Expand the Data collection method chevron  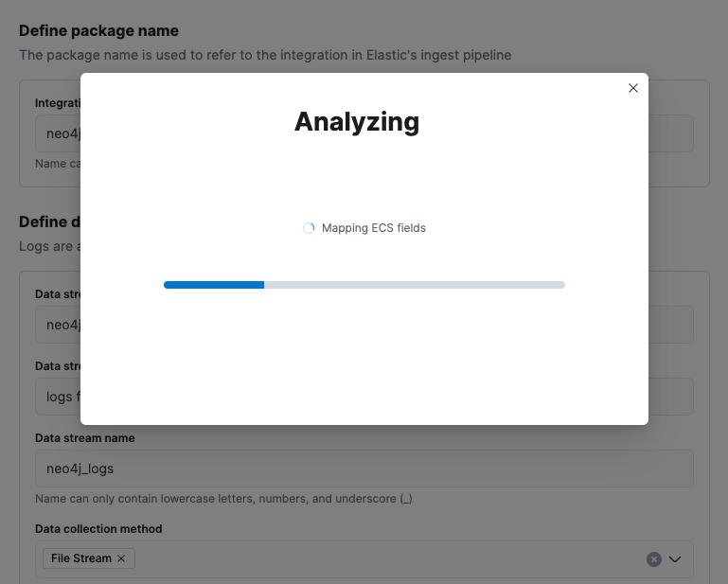click(x=675, y=559)
